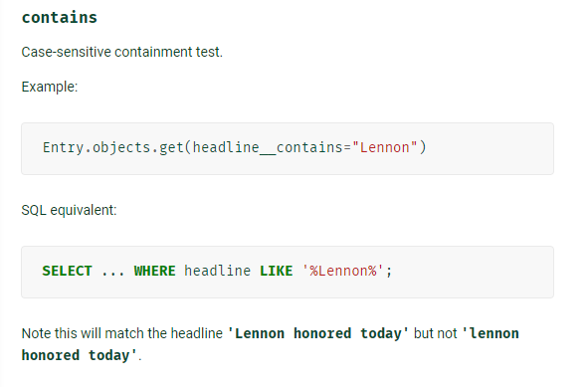The height and width of the screenshot is (387, 588).
Task: Click 'headline__contains' in the code example
Action: 268,147
